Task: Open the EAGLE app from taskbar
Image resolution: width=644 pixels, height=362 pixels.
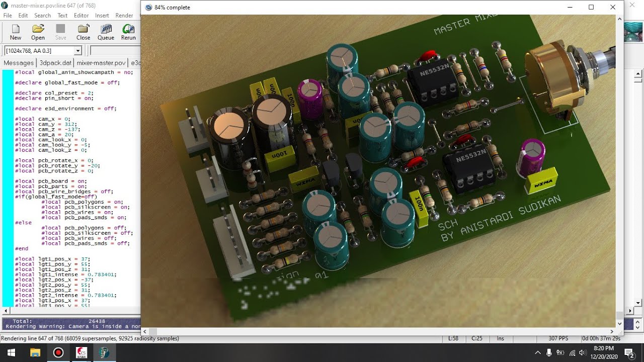Action: pos(81,352)
